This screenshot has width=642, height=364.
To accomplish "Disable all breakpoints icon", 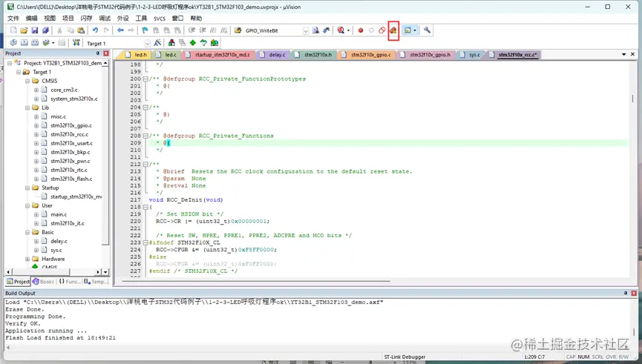I will (382, 30).
